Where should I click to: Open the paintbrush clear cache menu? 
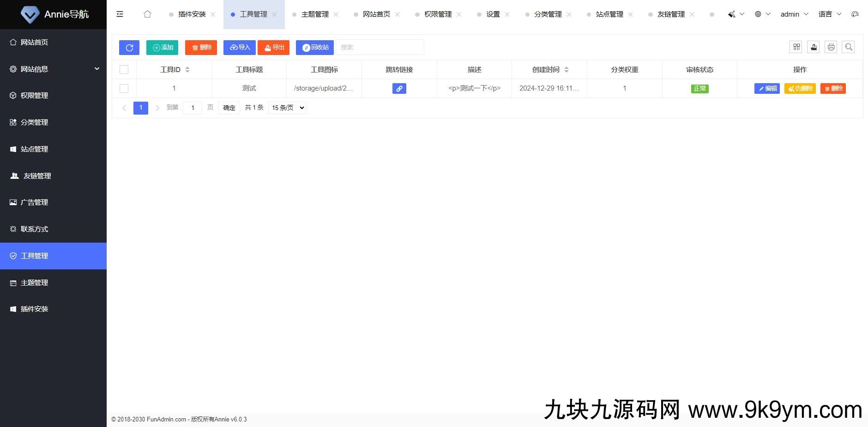click(736, 14)
